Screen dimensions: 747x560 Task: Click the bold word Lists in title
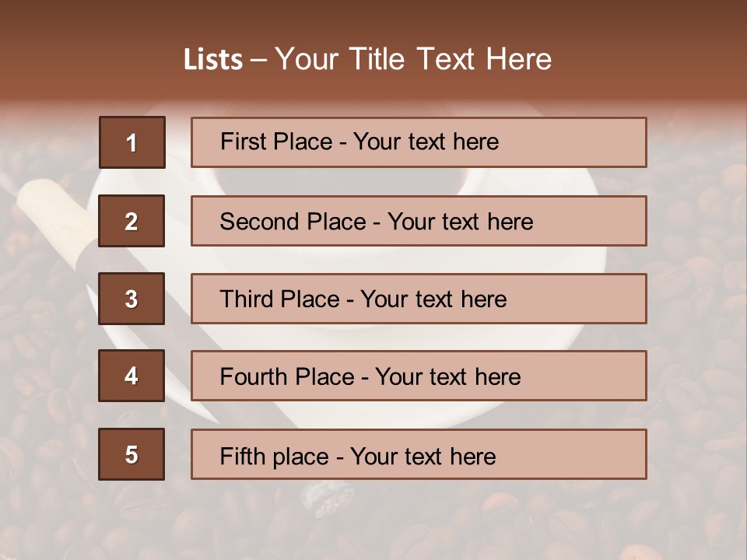(212, 60)
